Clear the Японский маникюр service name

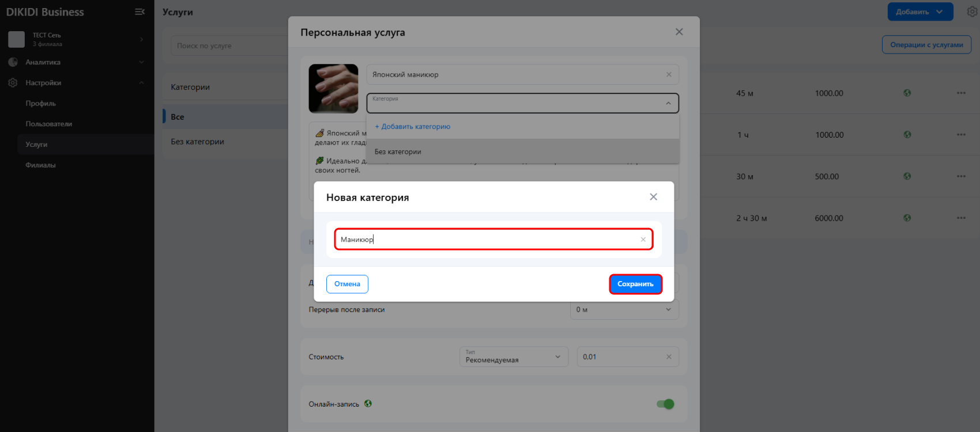click(x=669, y=74)
